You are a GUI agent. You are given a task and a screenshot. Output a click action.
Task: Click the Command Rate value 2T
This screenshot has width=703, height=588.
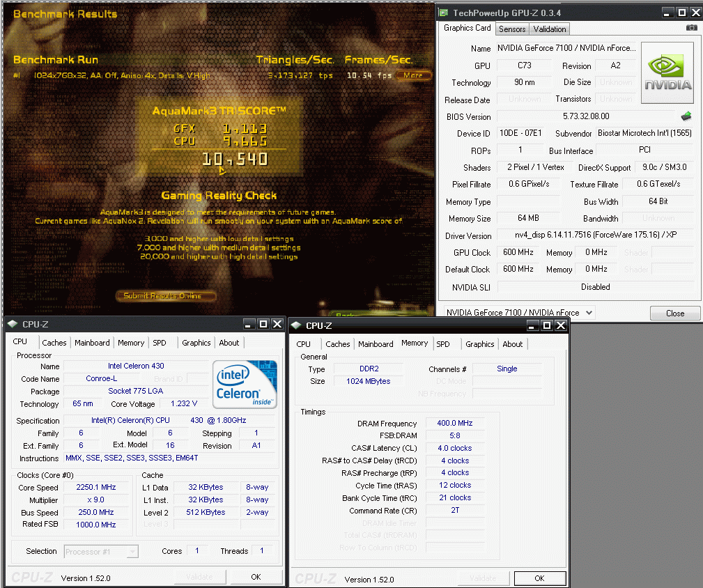coord(455,511)
